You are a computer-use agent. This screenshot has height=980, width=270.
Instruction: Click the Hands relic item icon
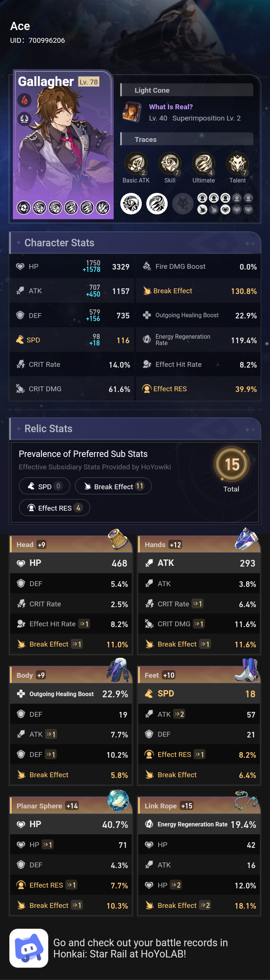pos(246,539)
